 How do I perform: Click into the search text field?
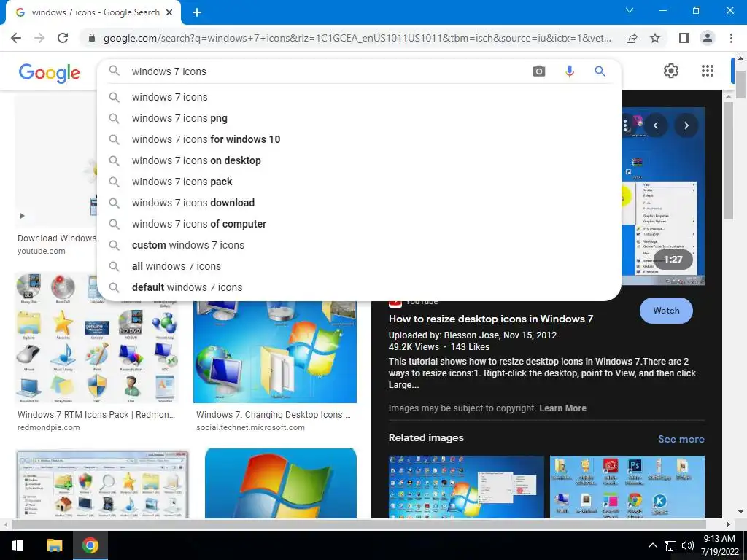click(x=329, y=71)
